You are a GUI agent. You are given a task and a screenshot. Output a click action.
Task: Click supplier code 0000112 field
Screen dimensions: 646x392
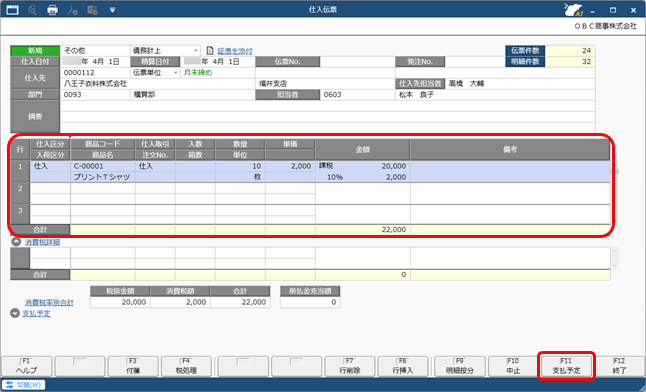tap(95, 73)
